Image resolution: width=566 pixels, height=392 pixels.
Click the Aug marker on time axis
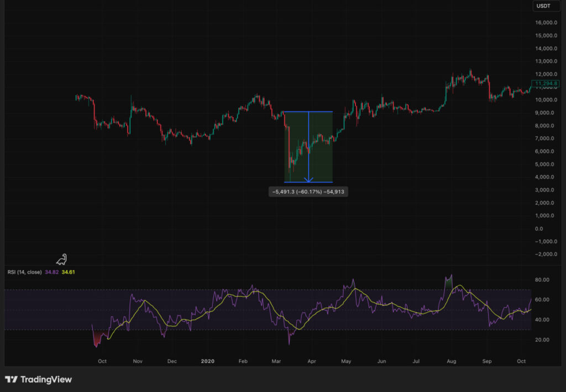[x=452, y=361]
